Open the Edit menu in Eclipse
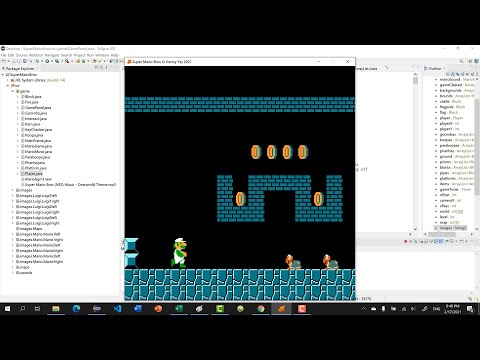Image resolution: width=480 pixels, height=360 pixels. click(11, 55)
